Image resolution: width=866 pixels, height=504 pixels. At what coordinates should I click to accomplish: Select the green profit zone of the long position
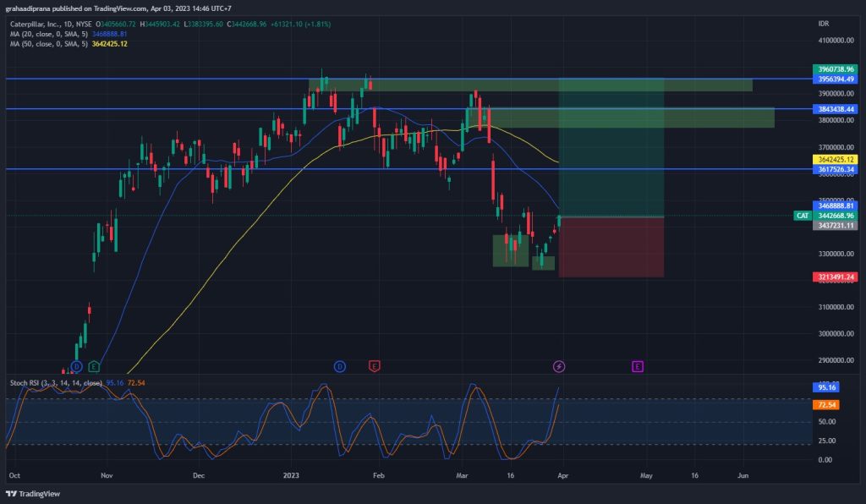[x=611, y=148]
